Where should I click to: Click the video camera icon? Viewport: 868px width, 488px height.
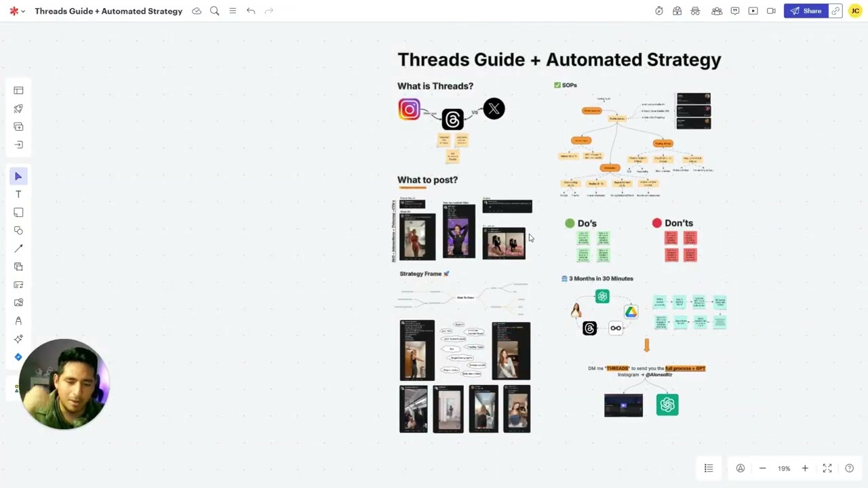click(771, 11)
